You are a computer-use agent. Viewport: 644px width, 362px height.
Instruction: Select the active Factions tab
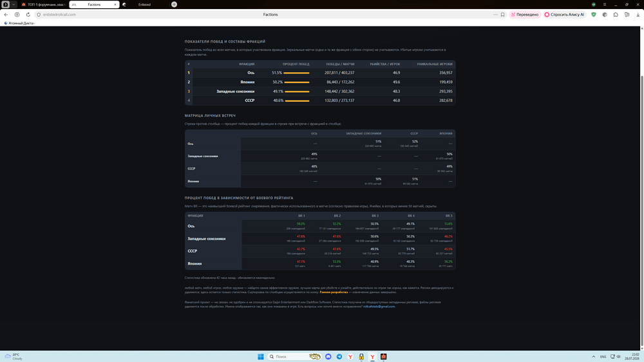click(94, 5)
